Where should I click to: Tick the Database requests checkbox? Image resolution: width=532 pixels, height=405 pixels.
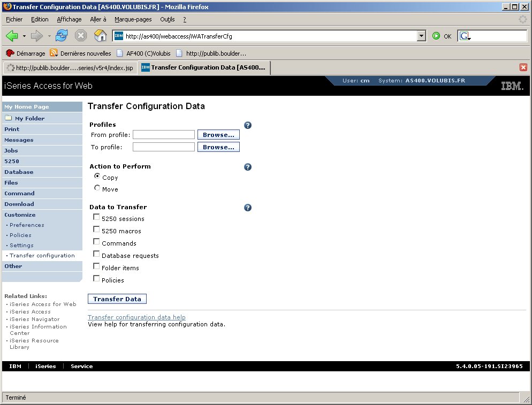click(x=96, y=254)
